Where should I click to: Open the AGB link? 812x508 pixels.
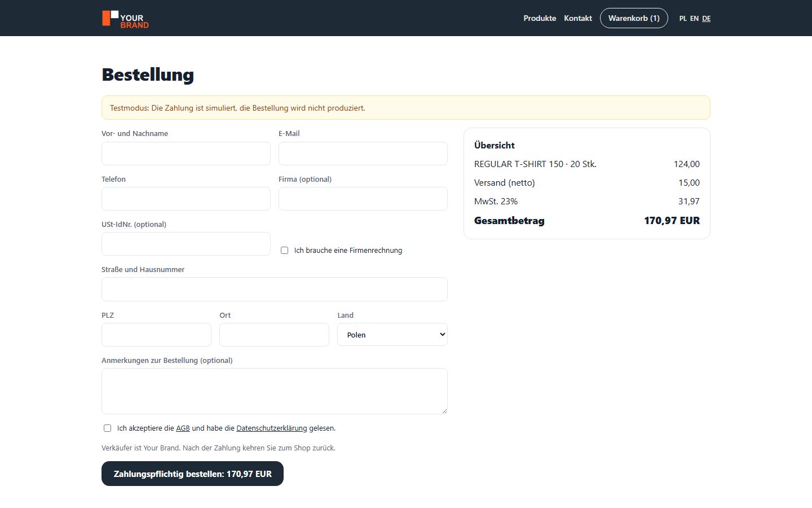(183, 428)
